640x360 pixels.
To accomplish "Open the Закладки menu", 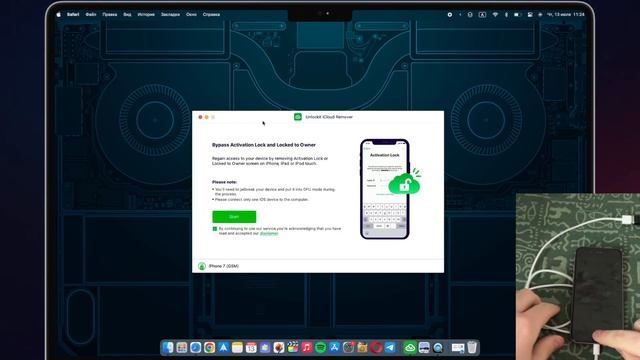I will coord(170,14).
